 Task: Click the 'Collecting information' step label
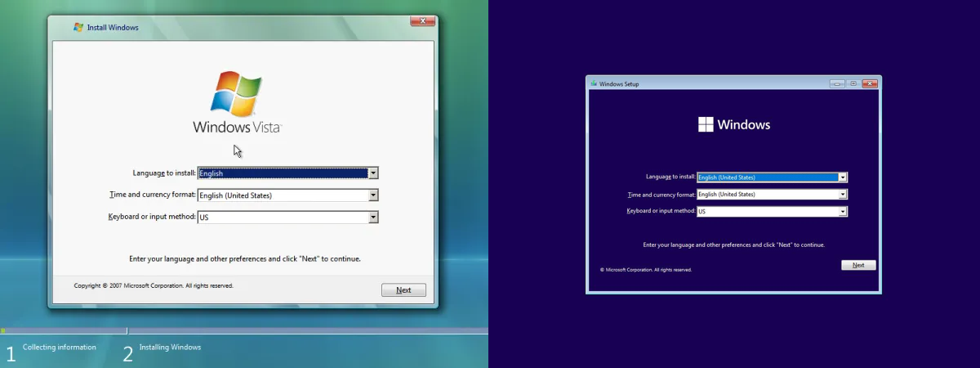pos(59,348)
